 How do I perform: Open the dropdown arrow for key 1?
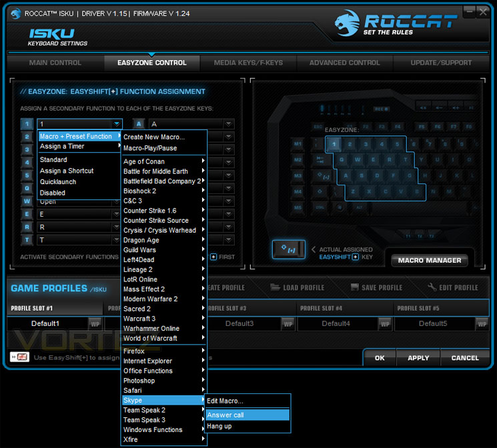[117, 124]
